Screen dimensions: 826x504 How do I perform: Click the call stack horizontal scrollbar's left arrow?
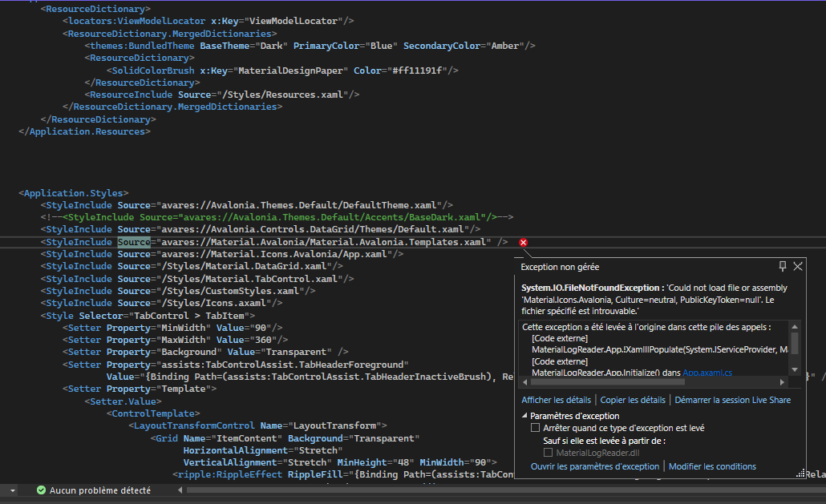[x=524, y=382]
